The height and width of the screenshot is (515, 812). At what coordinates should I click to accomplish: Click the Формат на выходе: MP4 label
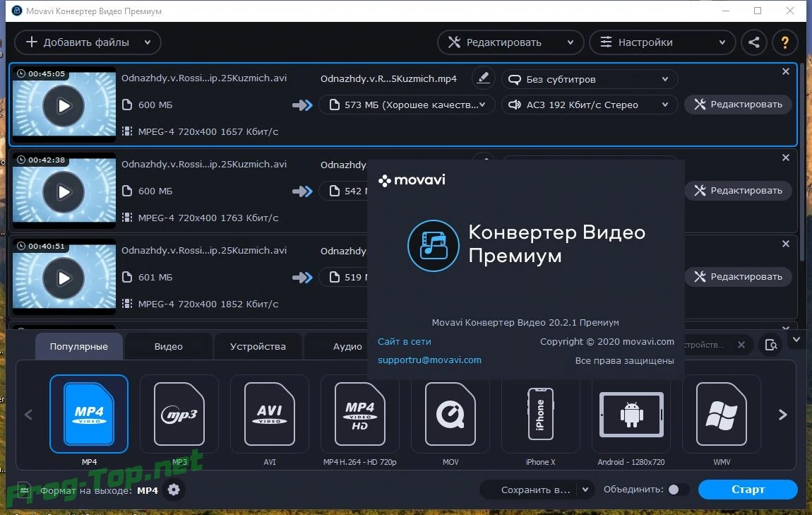click(99, 490)
